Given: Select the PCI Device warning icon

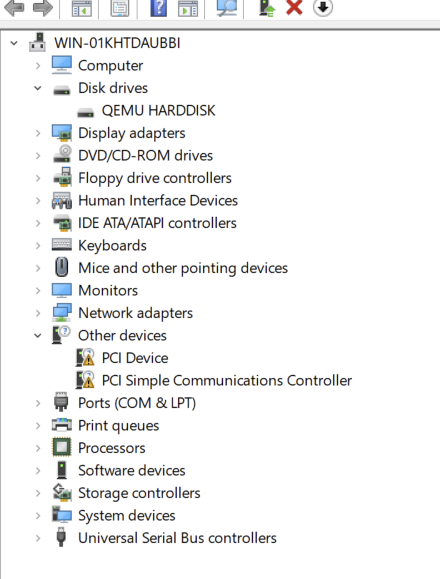Looking at the screenshot, I should 85,358.
